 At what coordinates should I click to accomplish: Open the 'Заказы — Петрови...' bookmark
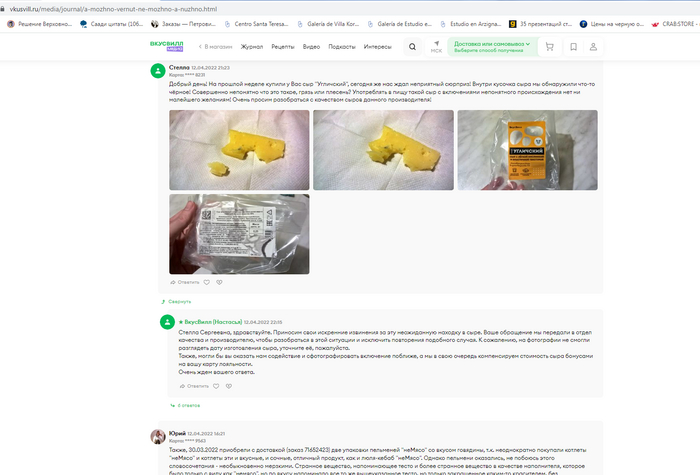[183, 24]
